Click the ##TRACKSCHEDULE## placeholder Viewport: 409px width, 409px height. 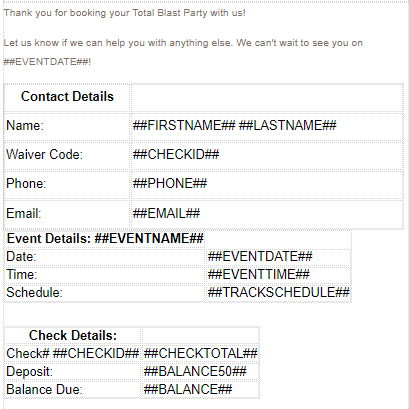pyautogui.click(x=278, y=293)
